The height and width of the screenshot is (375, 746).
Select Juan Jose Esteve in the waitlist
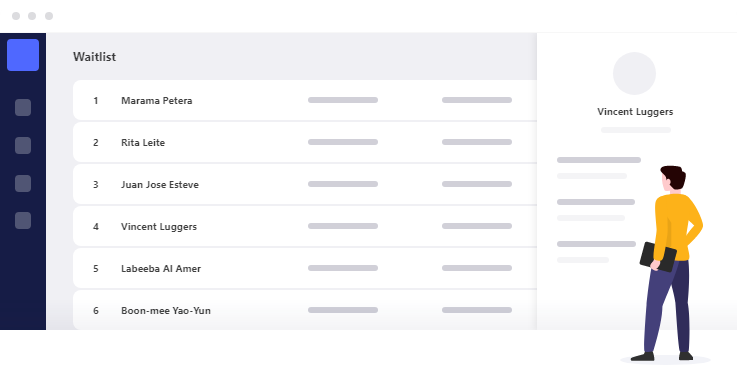(x=305, y=184)
